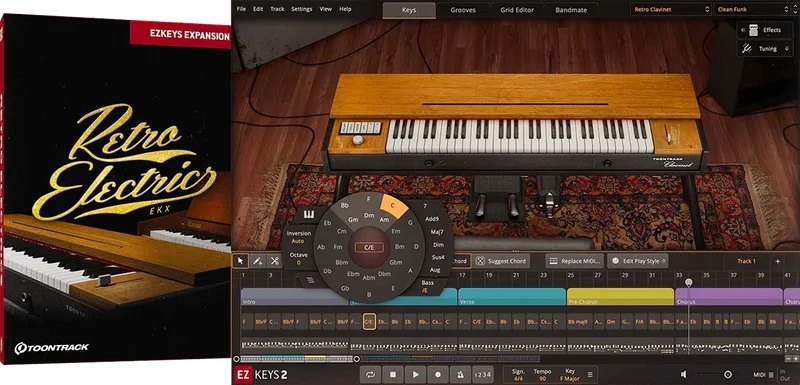This screenshot has height=385, width=800.
Task: Add a new track with plus
Action: 778,261
